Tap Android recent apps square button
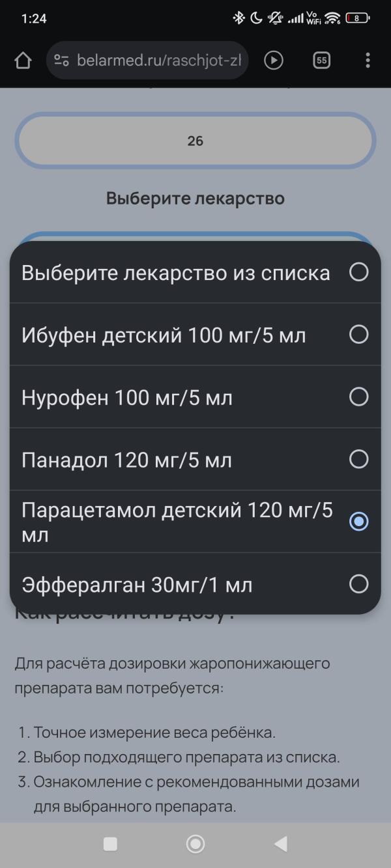 pos(111,844)
